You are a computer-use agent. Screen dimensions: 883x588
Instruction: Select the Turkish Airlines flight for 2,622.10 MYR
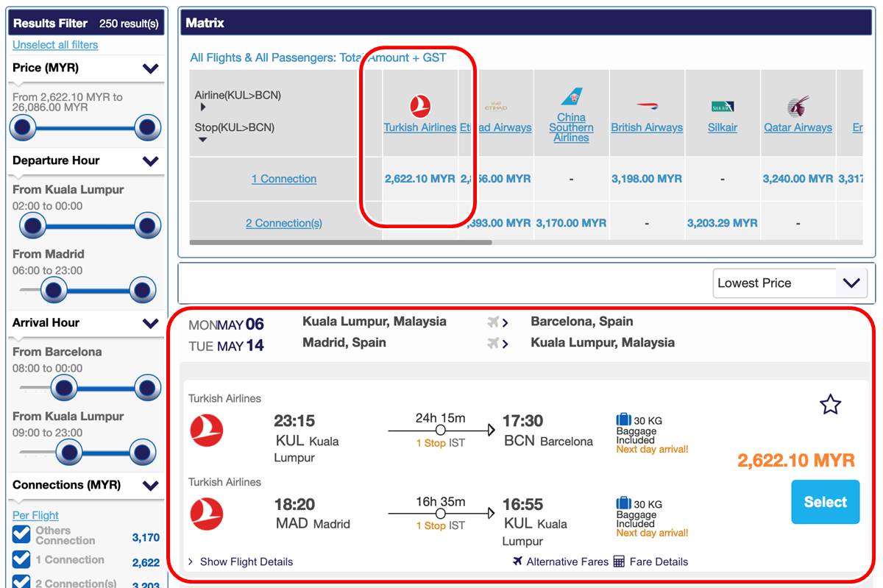click(x=825, y=502)
